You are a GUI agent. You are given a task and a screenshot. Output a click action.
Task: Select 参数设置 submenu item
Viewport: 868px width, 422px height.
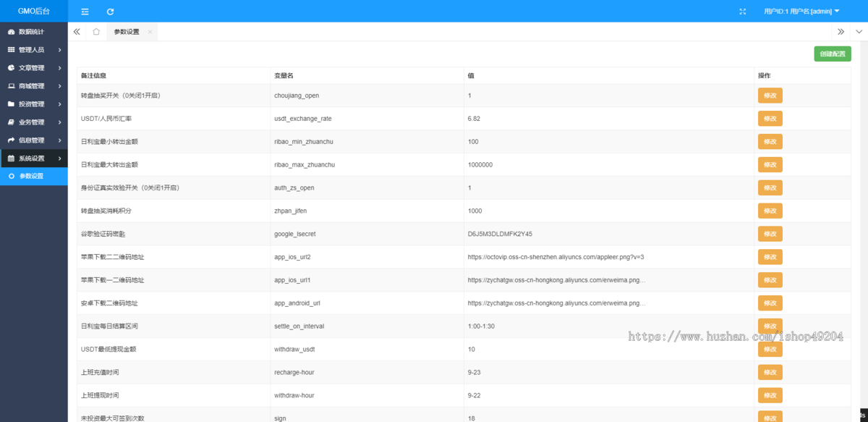pos(34,176)
